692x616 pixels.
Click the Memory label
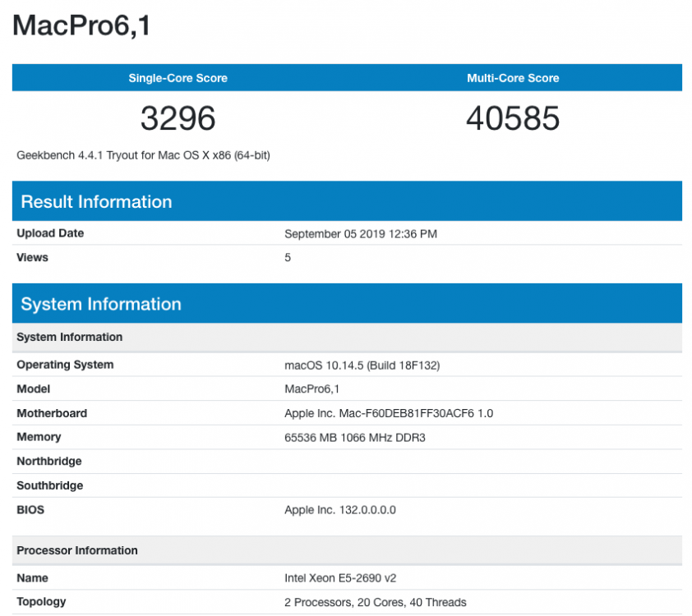(x=39, y=437)
